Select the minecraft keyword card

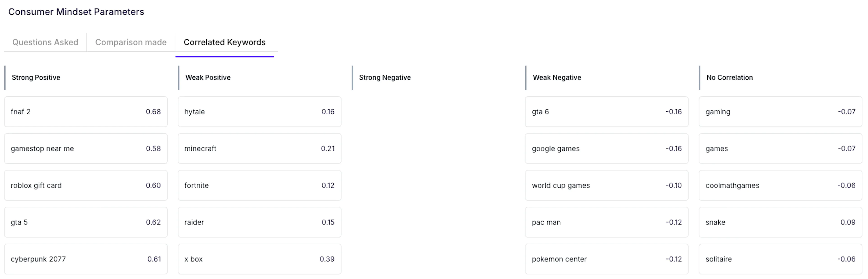(259, 148)
